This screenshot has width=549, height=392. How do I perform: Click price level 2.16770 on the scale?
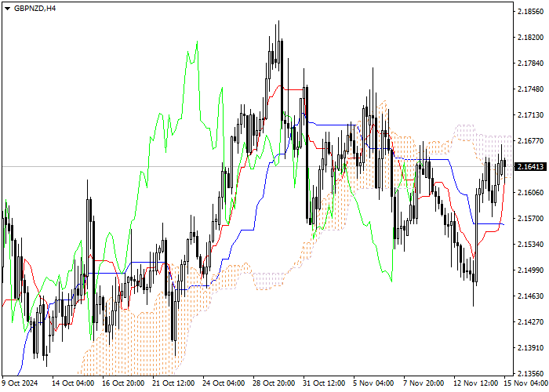point(531,140)
